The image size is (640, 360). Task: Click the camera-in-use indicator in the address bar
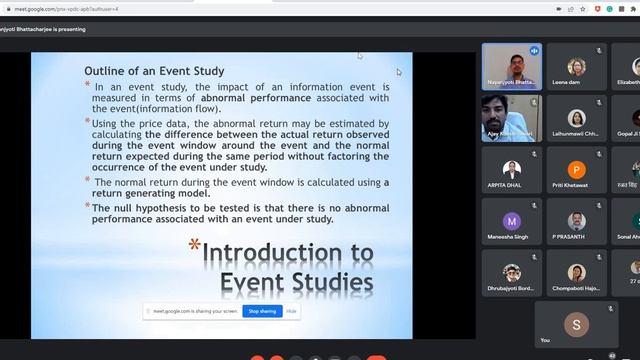559,9
